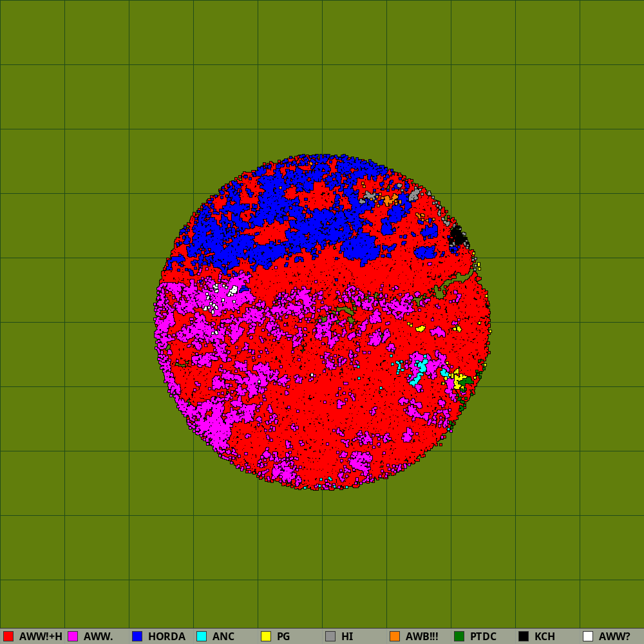Select the 'AWW!+H' legend label
The height and width of the screenshot is (644, 644).
[41, 636]
